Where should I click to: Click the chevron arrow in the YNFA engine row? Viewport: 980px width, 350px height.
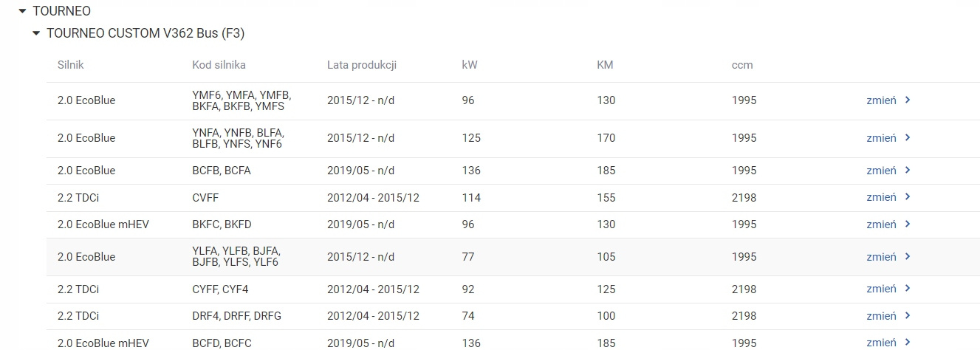click(x=908, y=138)
